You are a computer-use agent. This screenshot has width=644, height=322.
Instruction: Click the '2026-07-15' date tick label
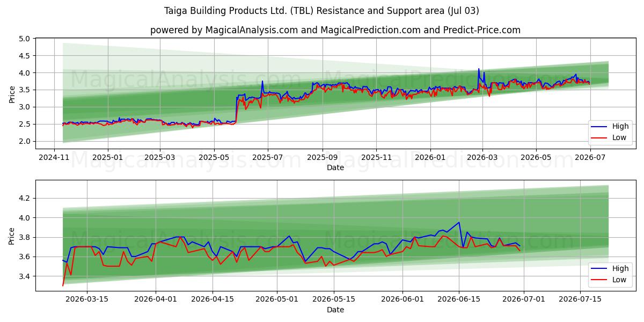coord(580,299)
